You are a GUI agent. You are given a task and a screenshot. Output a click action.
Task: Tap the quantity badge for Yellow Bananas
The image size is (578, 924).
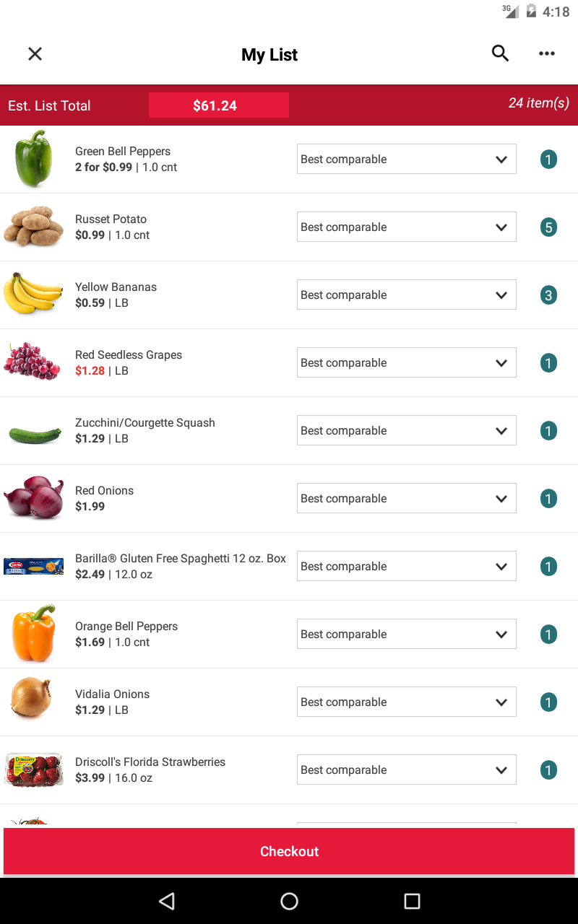pos(548,295)
